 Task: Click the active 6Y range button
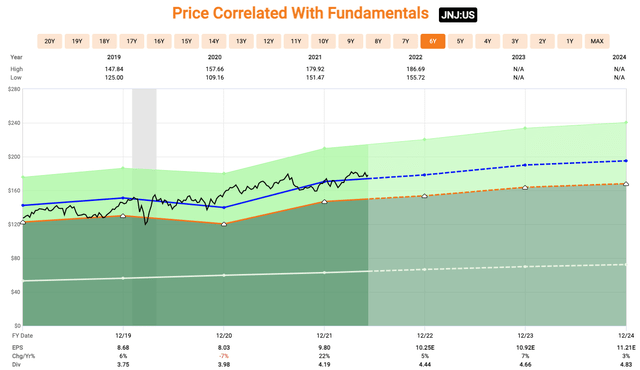coord(433,41)
